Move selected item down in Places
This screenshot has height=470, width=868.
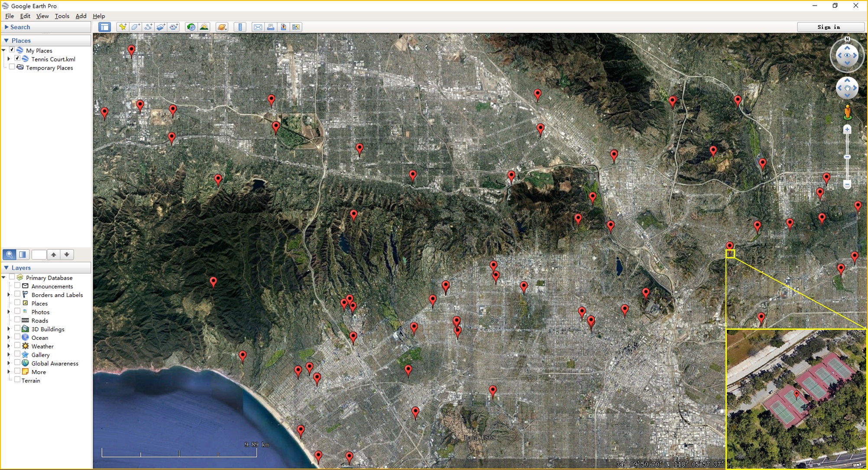click(67, 254)
